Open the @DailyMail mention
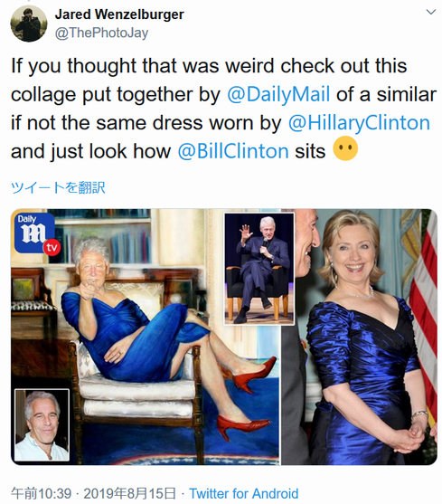 (278, 94)
